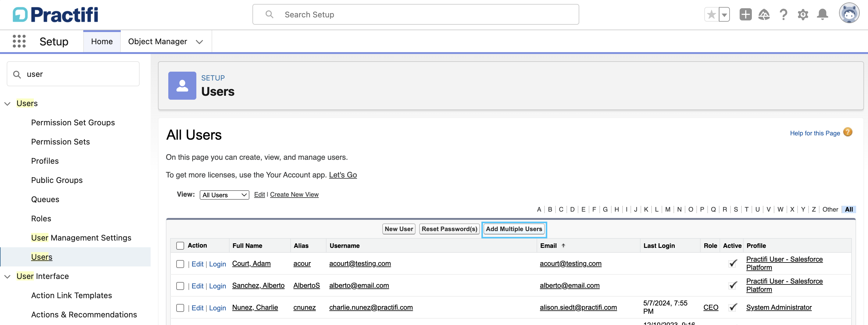
Task: Click Edit for Nunez, Charlie
Action: pyautogui.click(x=198, y=308)
